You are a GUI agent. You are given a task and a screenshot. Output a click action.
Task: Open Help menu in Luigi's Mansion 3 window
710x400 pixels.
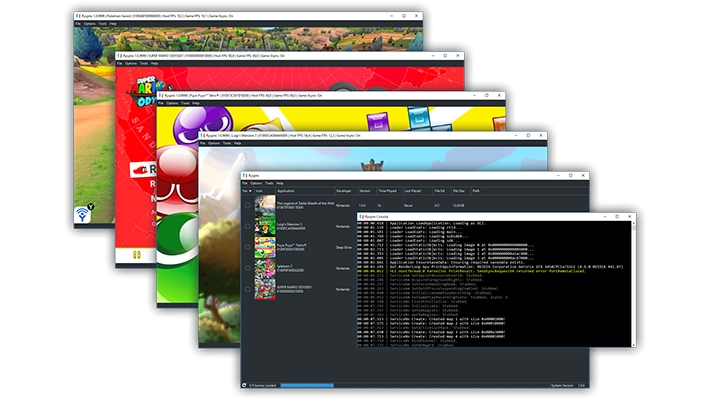[238, 143]
